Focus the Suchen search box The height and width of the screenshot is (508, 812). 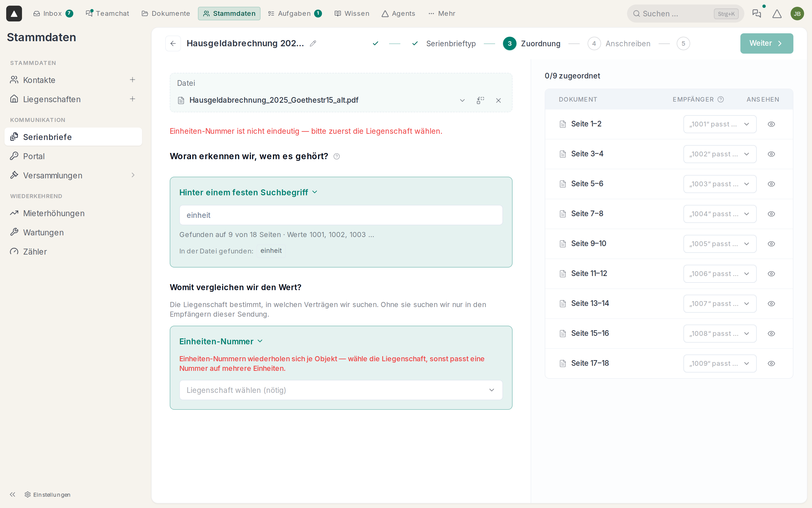[685, 14]
